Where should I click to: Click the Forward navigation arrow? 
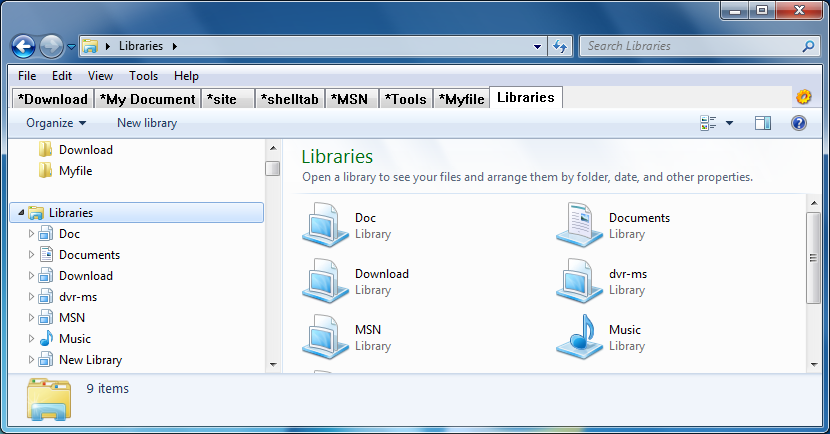[x=51, y=47]
